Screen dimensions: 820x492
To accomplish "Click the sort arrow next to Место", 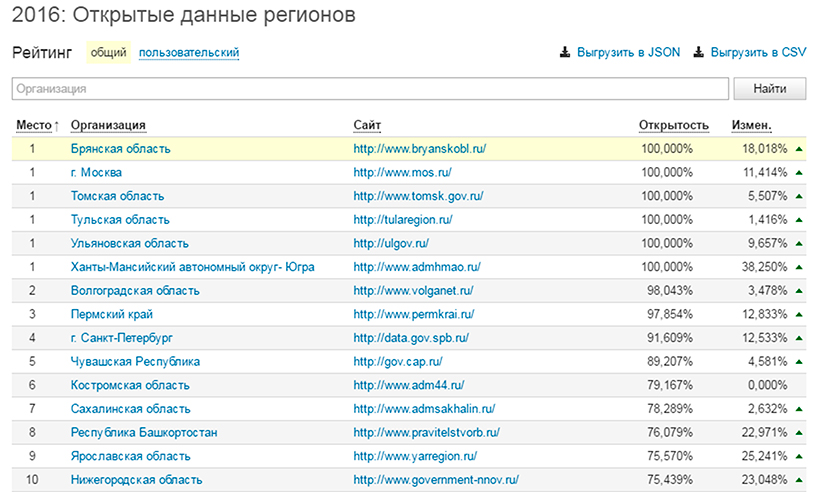I will coord(56,125).
